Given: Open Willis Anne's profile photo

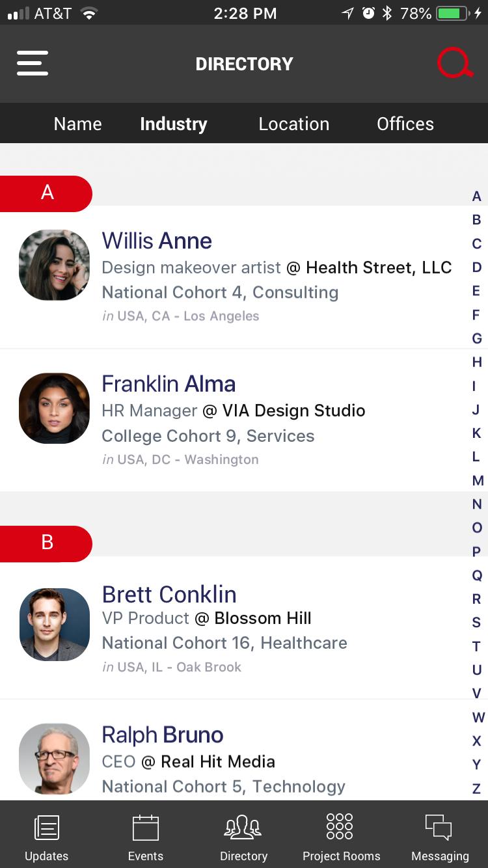Looking at the screenshot, I should [55, 265].
